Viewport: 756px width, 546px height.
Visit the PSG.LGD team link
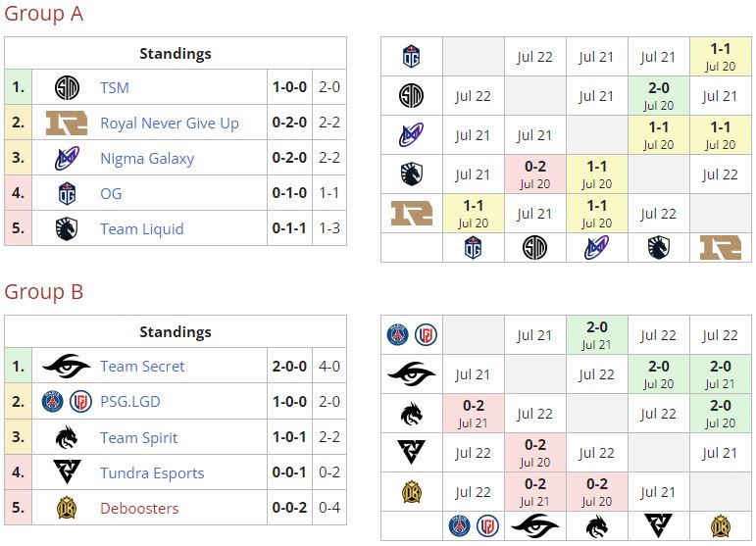click(129, 402)
